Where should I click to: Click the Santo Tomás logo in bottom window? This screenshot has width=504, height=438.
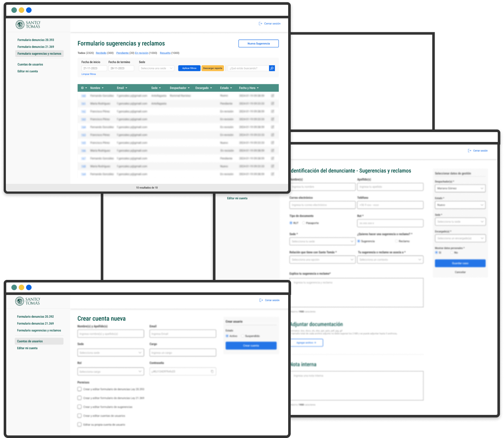28,301
